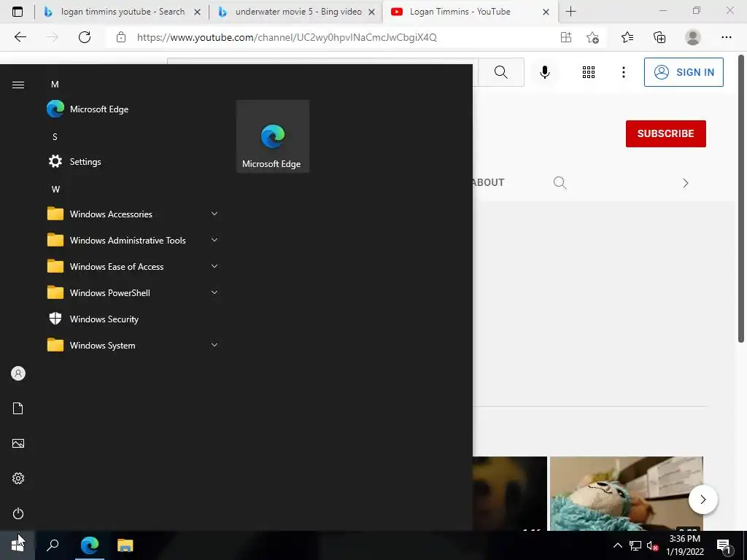The width and height of the screenshot is (747, 560).
Task: Jump to letter W app group
Action: point(55,189)
